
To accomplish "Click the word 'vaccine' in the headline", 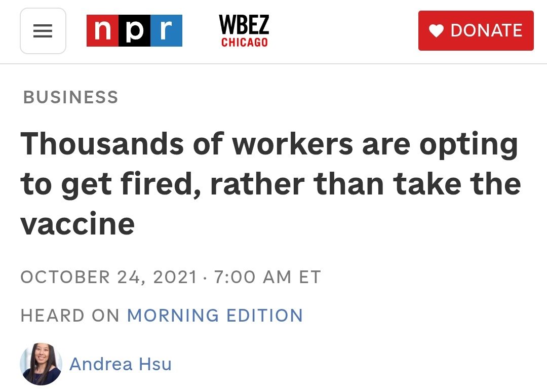I will (77, 224).
